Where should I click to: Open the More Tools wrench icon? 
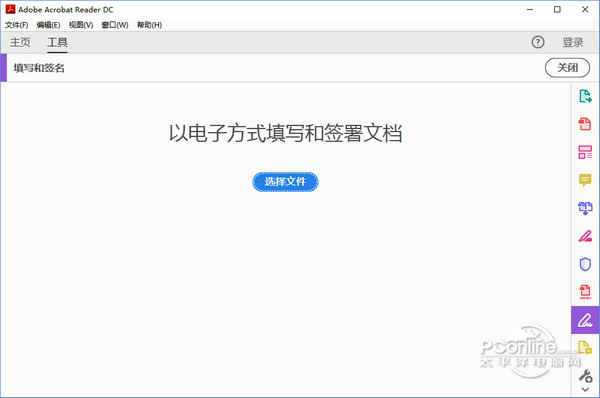click(585, 376)
